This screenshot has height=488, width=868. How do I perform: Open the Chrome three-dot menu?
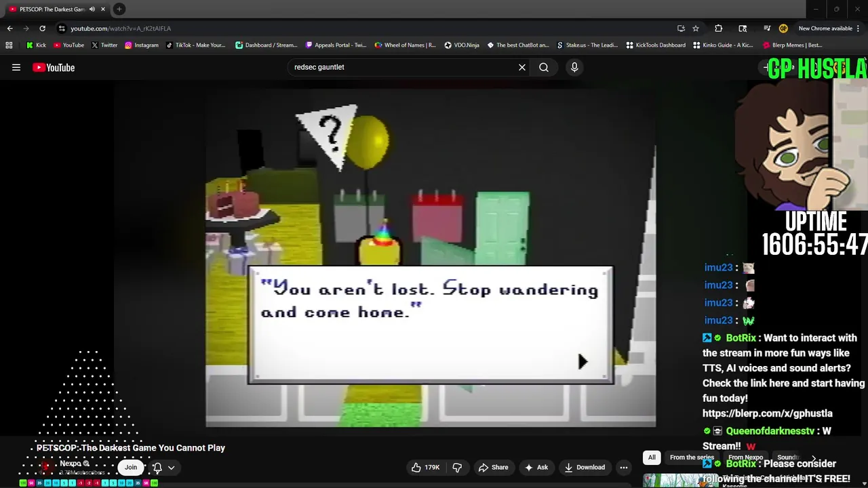click(x=859, y=28)
